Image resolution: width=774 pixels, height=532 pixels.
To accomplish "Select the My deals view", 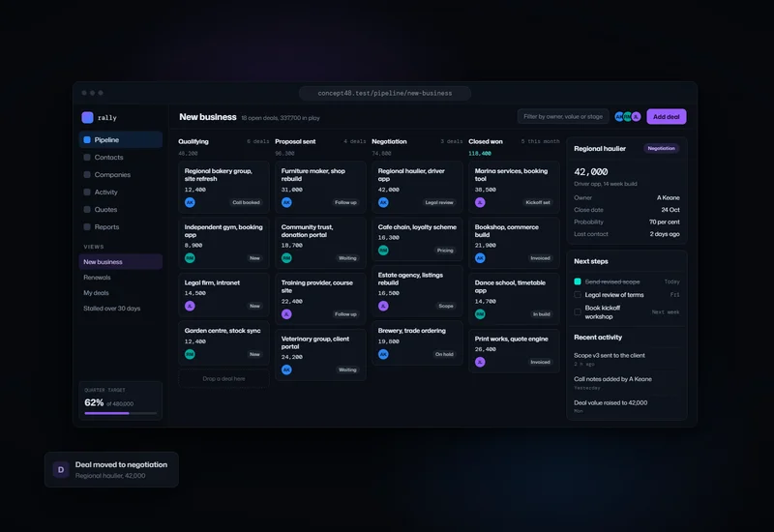I will [120, 293].
